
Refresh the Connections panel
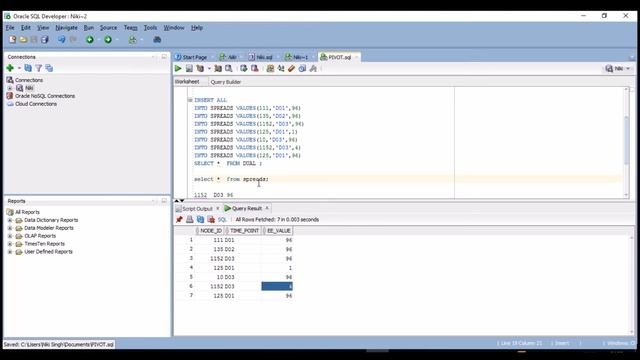click(28, 68)
